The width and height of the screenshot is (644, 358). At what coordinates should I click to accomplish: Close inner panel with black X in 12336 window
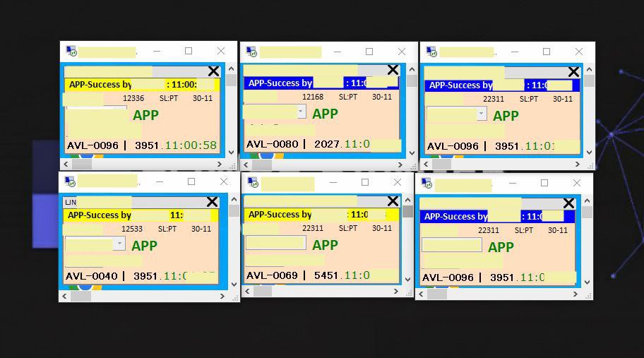pos(213,71)
